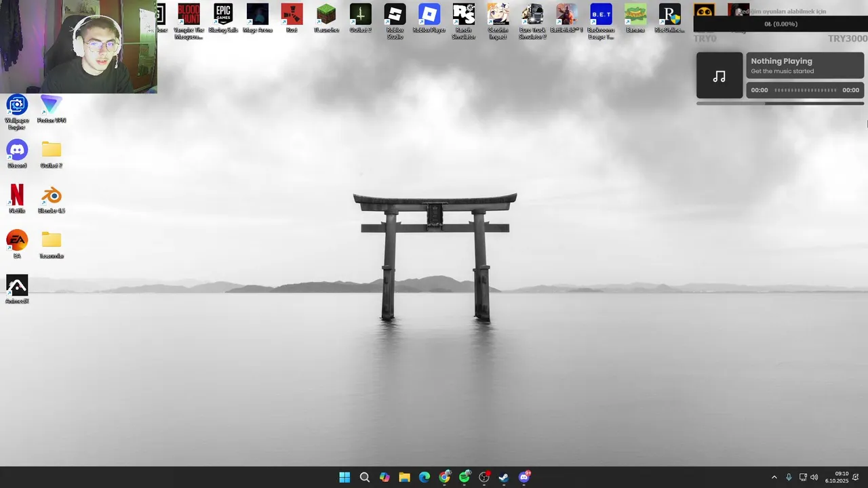This screenshot has height=488, width=868.
Task: Select the Blender 4.5 desktop shortcut
Action: [52, 199]
